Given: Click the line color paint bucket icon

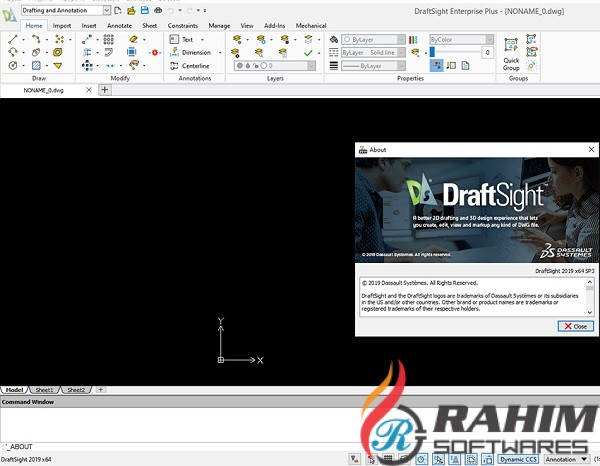Looking at the screenshot, I should coord(334,39).
